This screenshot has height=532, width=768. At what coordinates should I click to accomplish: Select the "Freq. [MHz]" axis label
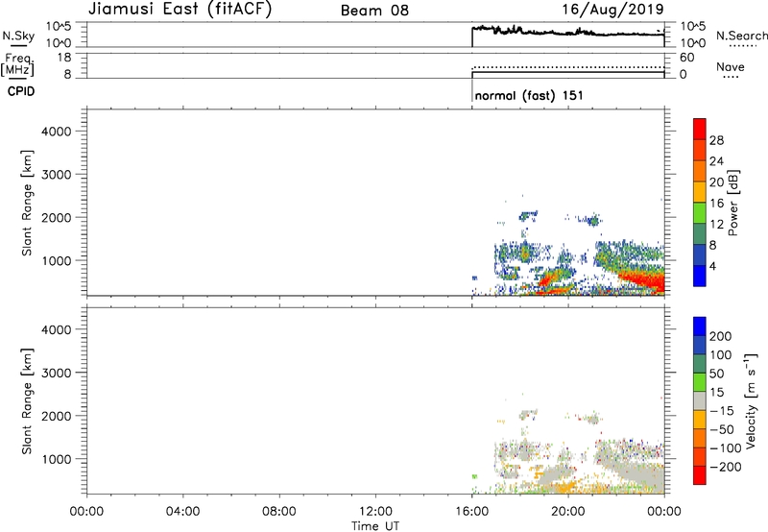tap(17, 64)
